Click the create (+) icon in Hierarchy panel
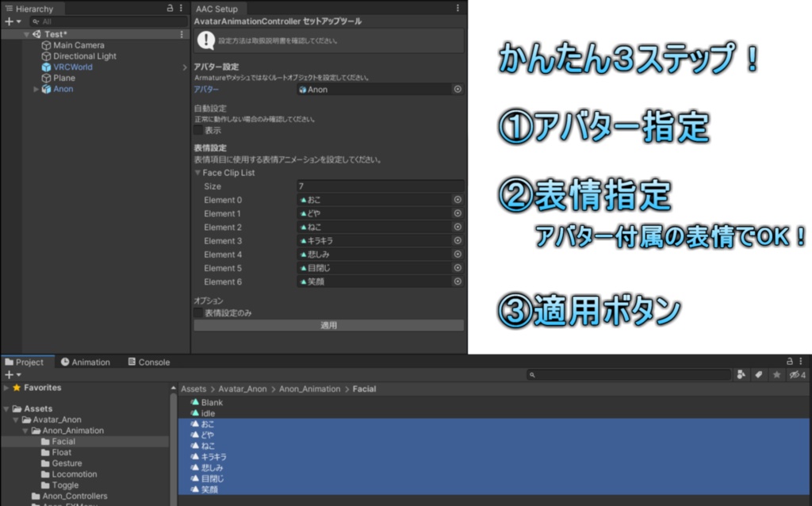 (x=9, y=21)
